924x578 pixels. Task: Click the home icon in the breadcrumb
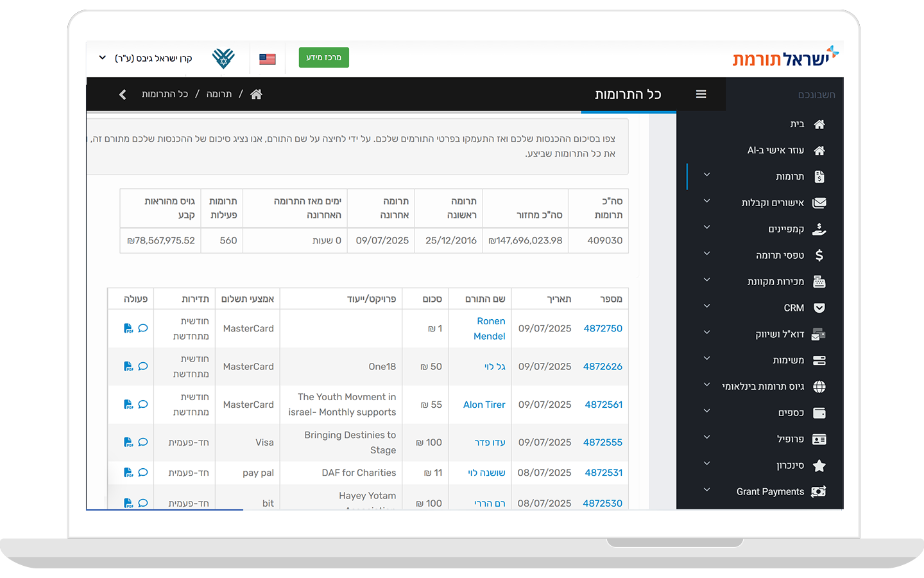[256, 94]
